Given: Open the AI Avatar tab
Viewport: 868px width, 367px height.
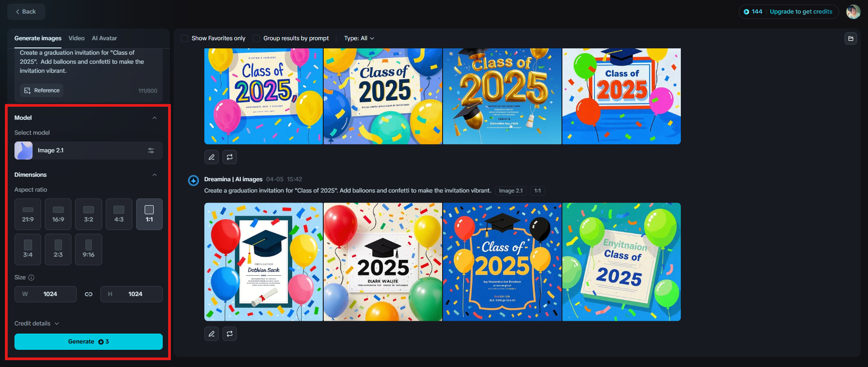Looking at the screenshot, I should (x=104, y=38).
